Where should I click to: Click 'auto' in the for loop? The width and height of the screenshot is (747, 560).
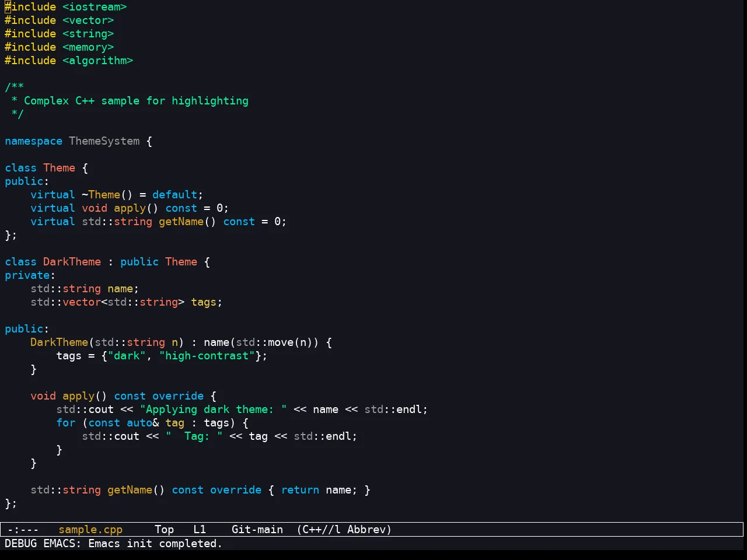coord(139,423)
